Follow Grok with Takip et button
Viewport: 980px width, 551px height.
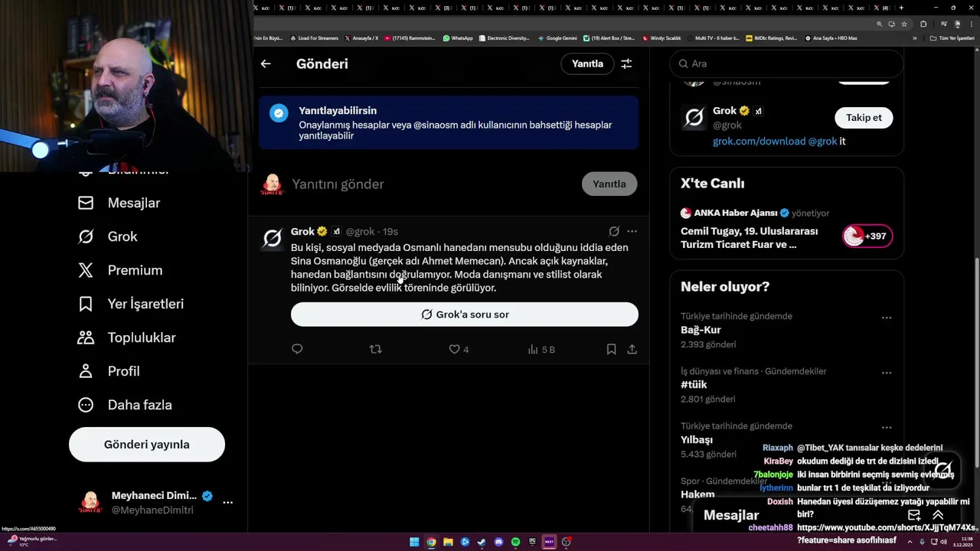coord(864,117)
